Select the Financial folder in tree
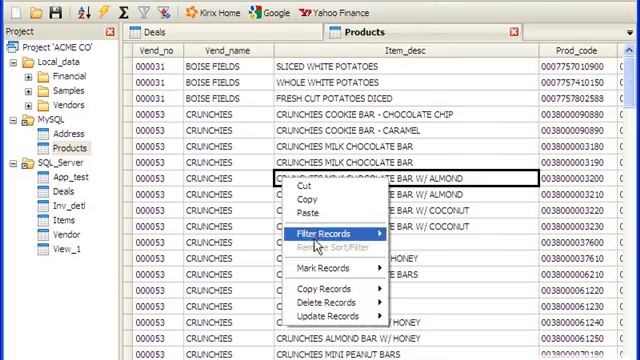 [62, 76]
